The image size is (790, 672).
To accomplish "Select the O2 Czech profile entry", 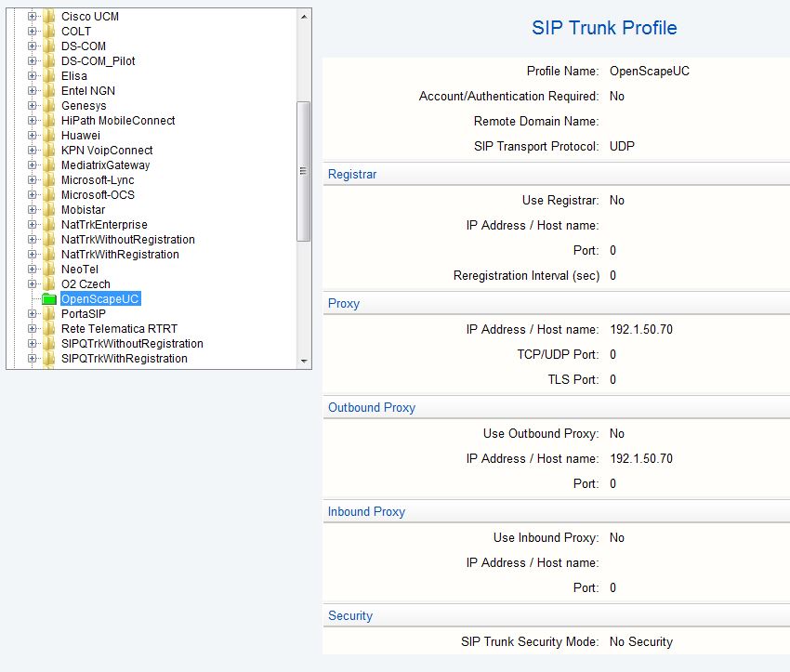I will coord(86,284).
